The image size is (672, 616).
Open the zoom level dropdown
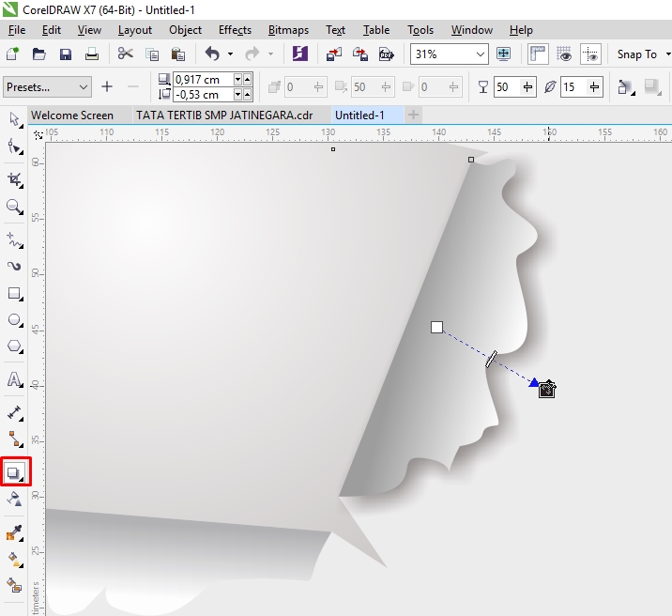(480, 54)
